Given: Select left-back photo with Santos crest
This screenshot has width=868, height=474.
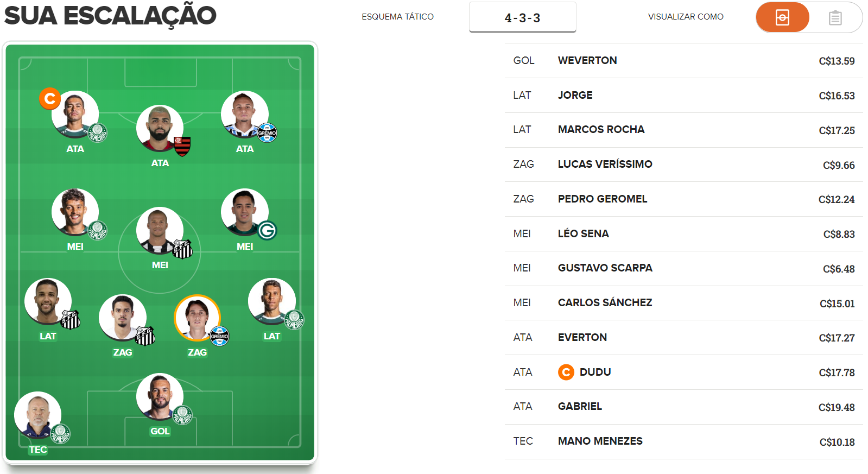Looking at the screenshot, I should click(48, 302).
